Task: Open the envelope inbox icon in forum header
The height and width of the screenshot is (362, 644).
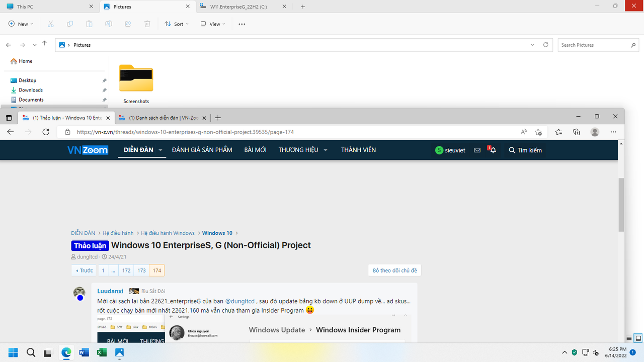Action: 477,150
